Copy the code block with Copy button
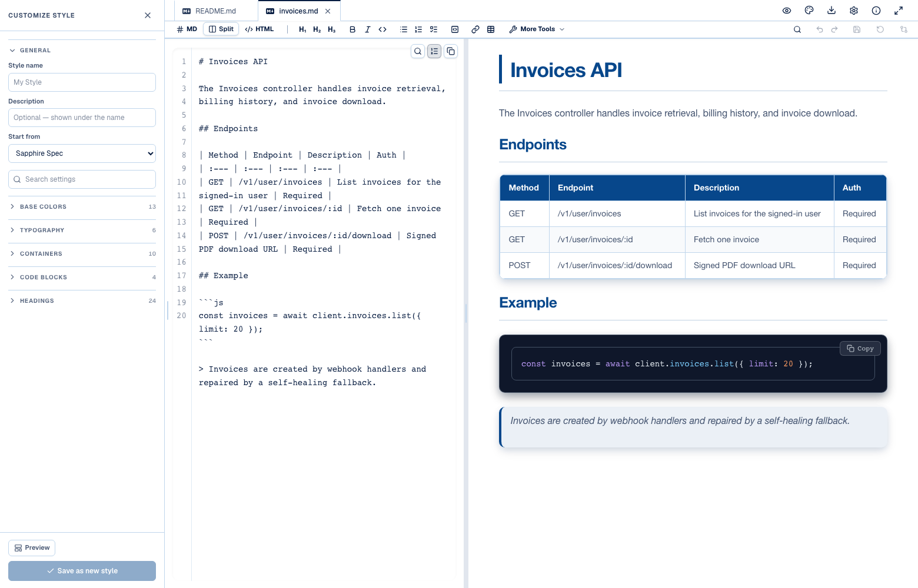 click(x=860, y=349)
